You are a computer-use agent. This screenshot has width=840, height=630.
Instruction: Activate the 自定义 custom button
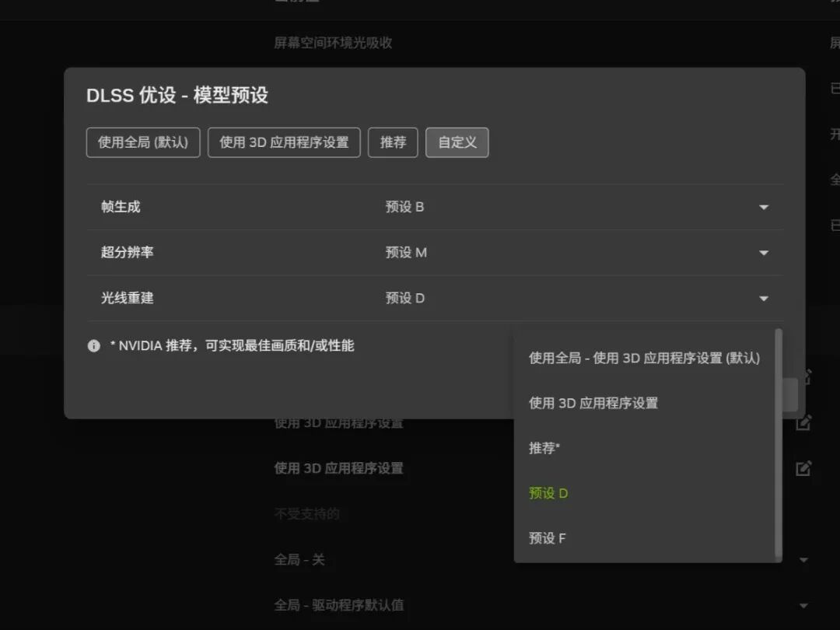pyautogui.click(x=457, y=142)
